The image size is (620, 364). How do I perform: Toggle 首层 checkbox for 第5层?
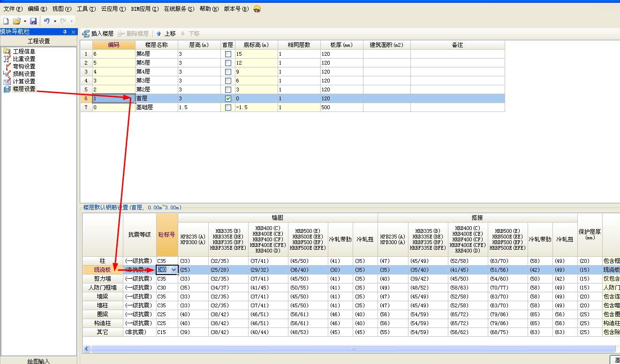[228, 63]
